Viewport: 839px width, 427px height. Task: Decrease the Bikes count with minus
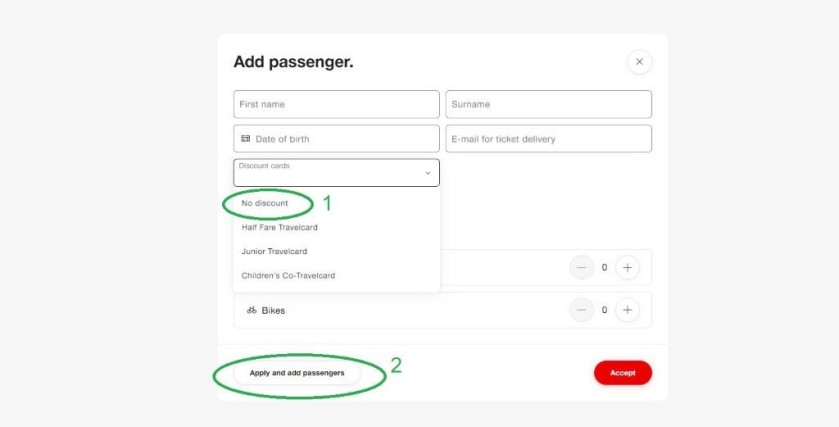point(582,310)
